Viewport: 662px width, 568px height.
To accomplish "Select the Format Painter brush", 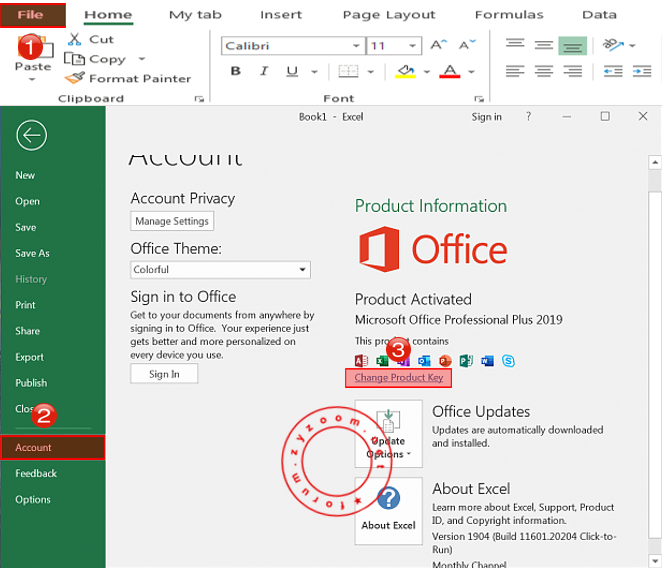I will [75, 78].
